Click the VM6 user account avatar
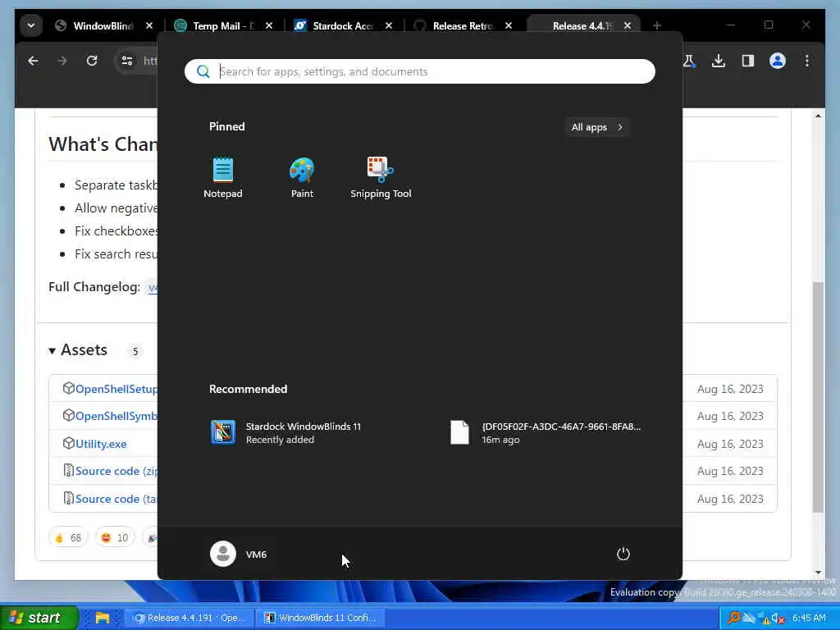The image size is (840, 630). 223,554
